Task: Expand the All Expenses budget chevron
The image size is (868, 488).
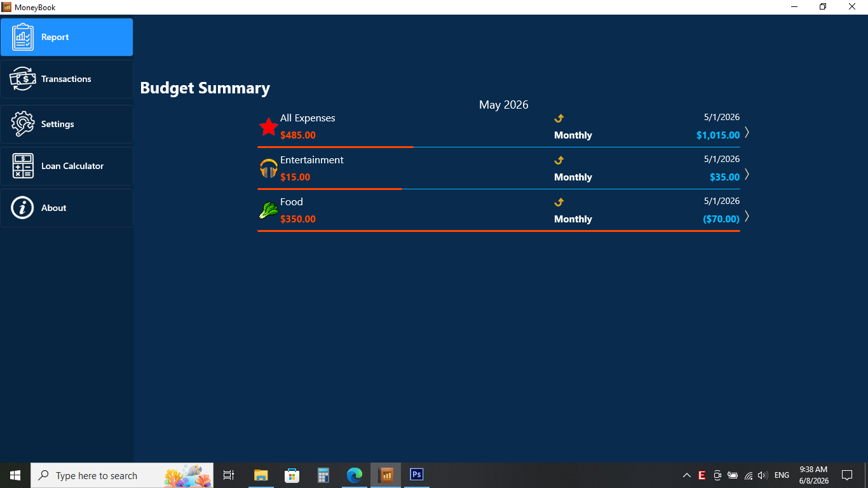Action: click(747, 132)
